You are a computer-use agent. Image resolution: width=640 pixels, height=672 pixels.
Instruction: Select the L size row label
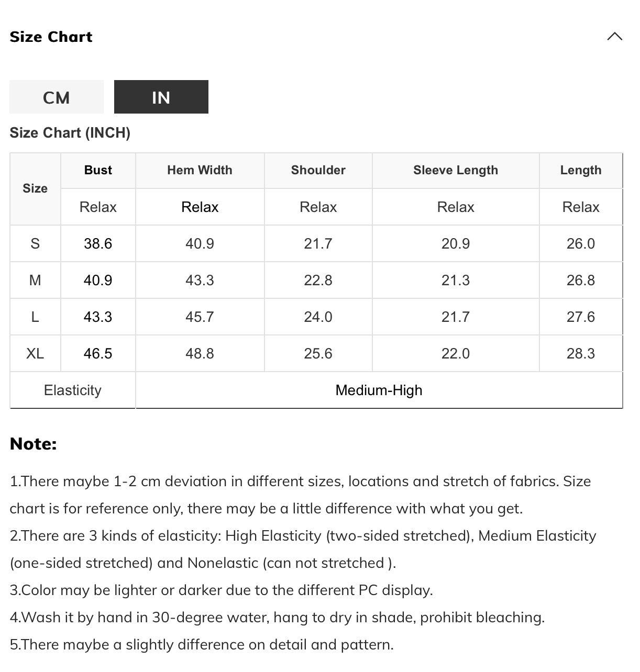point(35,317)
